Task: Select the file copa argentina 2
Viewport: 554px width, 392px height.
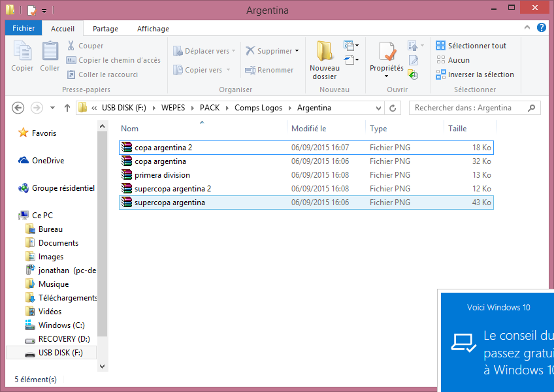Action: pyautogui.click(x=306, y=148)
